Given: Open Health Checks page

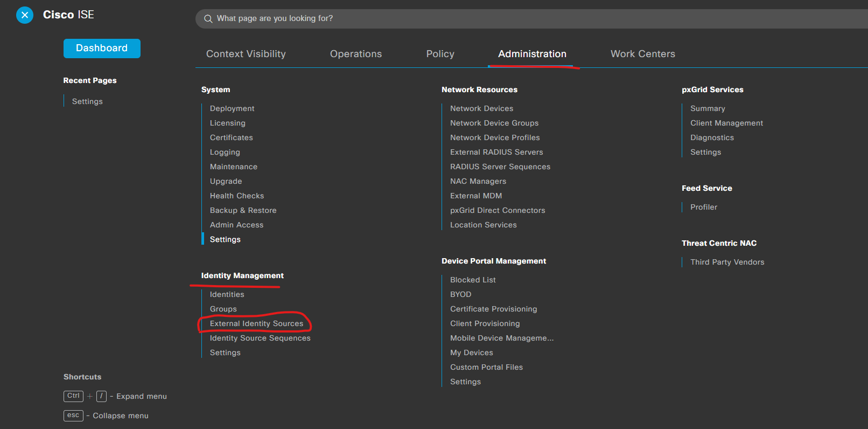Looking at the screenshot, I should [x=237, y=196].
